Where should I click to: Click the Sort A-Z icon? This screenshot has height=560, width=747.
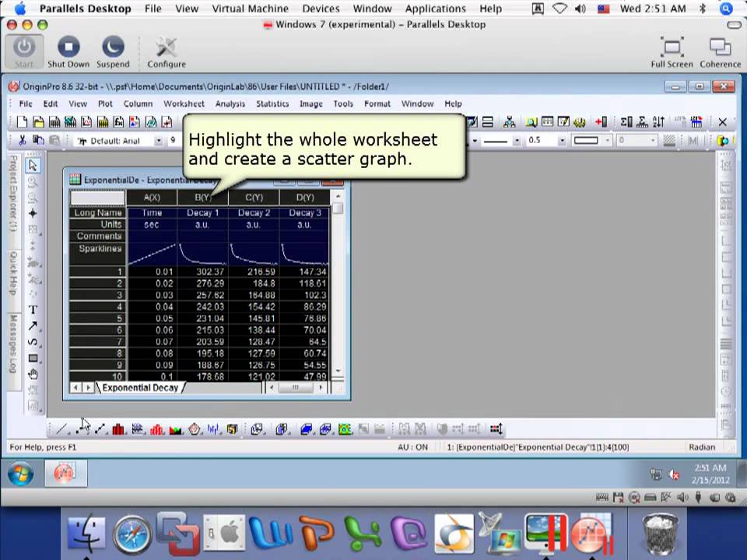(x=658, y=122)
